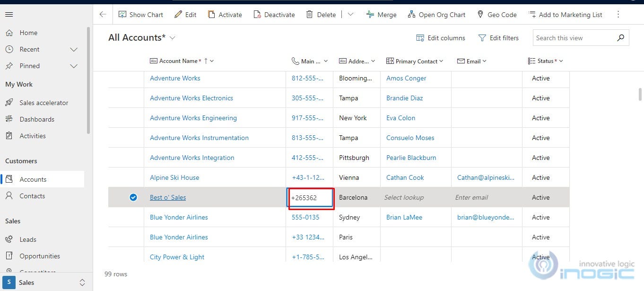This screenshot has height=291, width=644.
Task: Click the back arrow button
Action: coord(103,15)
